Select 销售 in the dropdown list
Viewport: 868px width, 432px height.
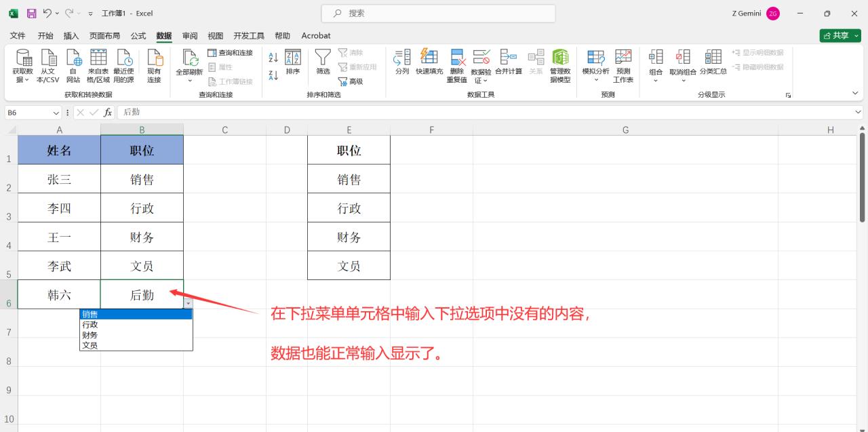[136, 314]
